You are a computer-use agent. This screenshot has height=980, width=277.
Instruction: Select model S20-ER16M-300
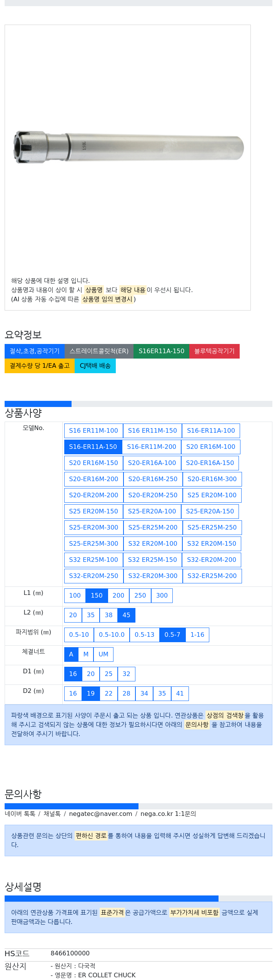coord(212,479)
